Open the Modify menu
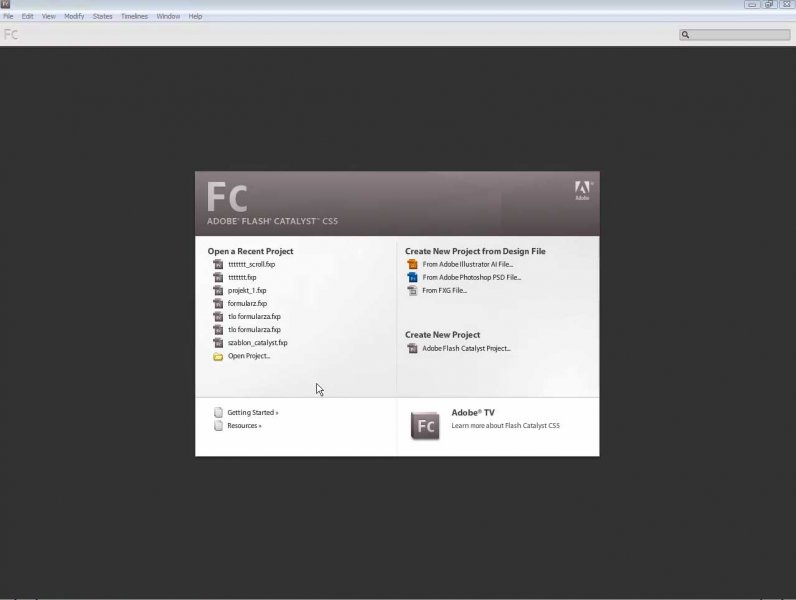 (74, 17)
